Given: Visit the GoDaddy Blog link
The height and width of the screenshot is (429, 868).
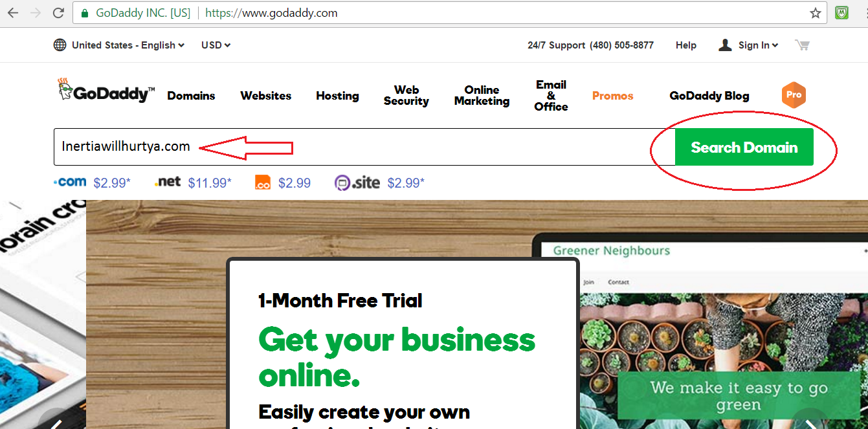Looking at the screenshot, I should (x=709, y=96).
